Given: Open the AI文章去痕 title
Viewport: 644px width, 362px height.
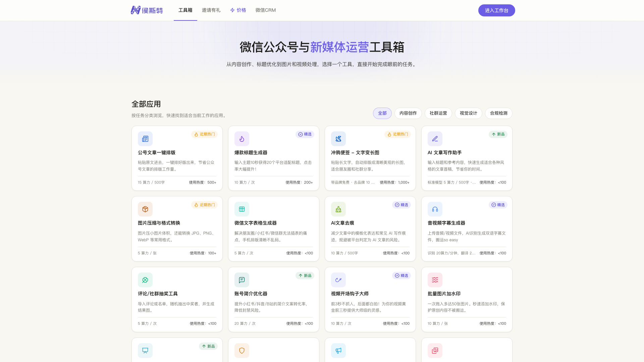Looking at the screenshot, I should click(342, 223).
